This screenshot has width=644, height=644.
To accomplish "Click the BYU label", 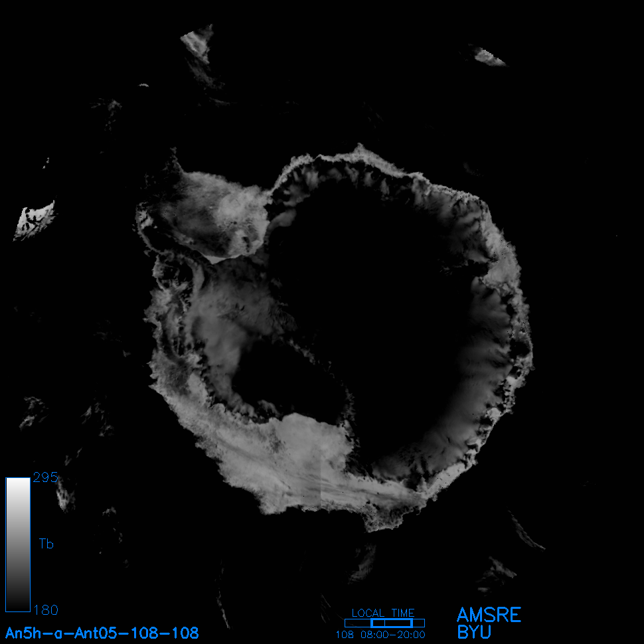I will (x=474, y=632).
